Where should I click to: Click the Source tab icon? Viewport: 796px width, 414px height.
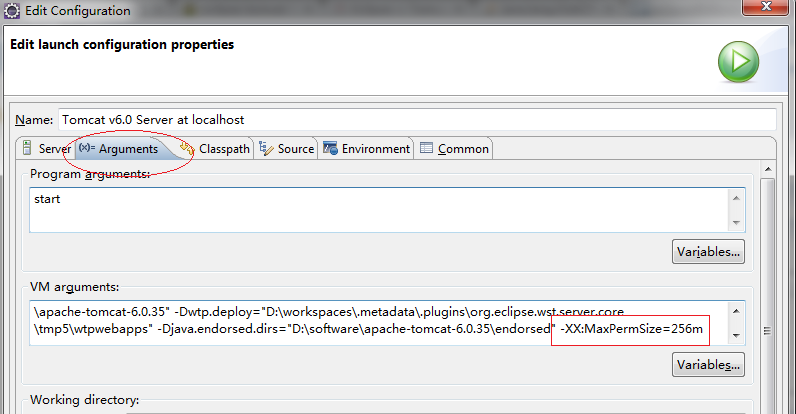click(266, 148)
